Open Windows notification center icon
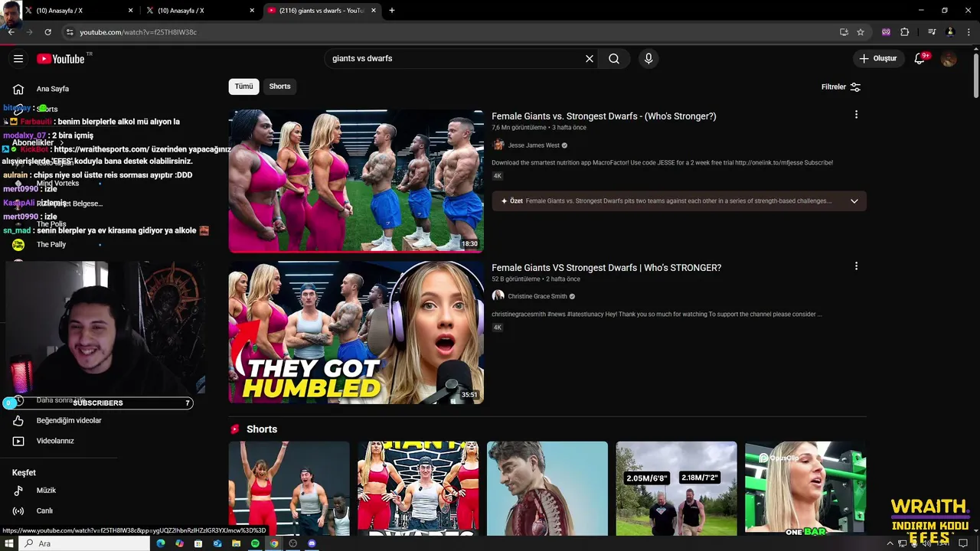This screenshot has height=551, width=980. coord(963,543)
